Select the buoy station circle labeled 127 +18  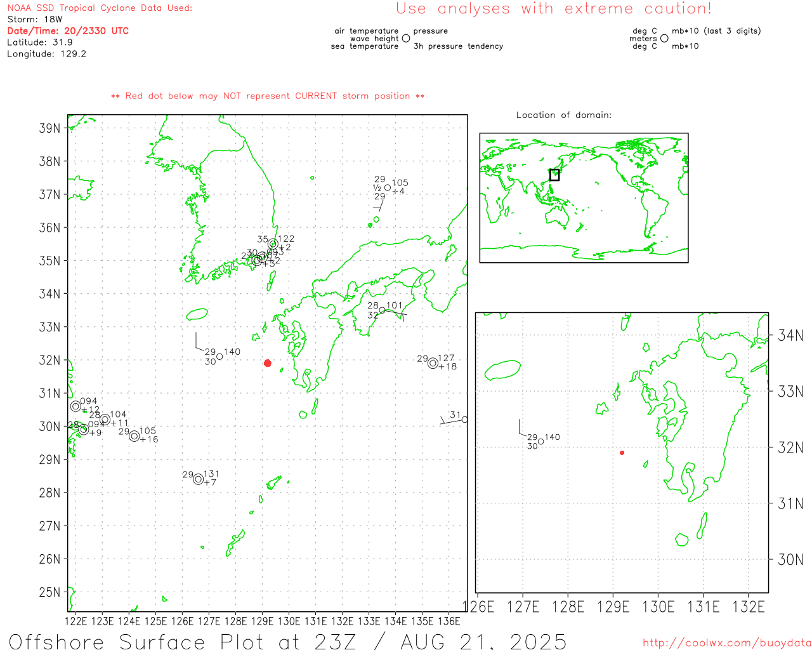pos(433,363)
